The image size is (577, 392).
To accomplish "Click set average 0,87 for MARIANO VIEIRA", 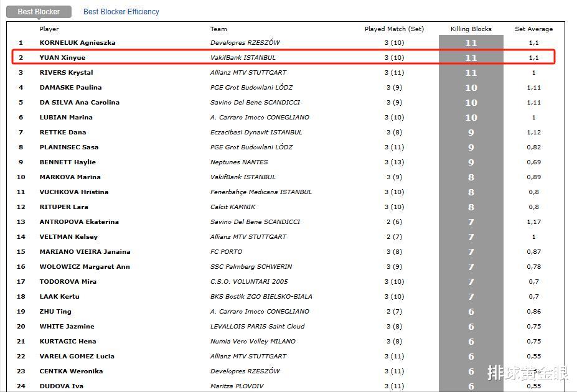I will tap(533, 252).
